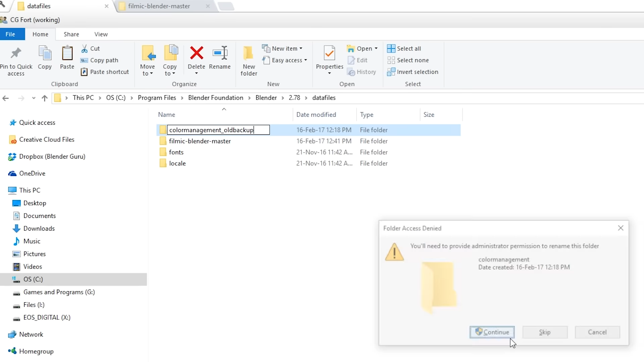Navigate up one folder with the up arrow
Viewport: 644px width, 362px height.
(45, 98)
